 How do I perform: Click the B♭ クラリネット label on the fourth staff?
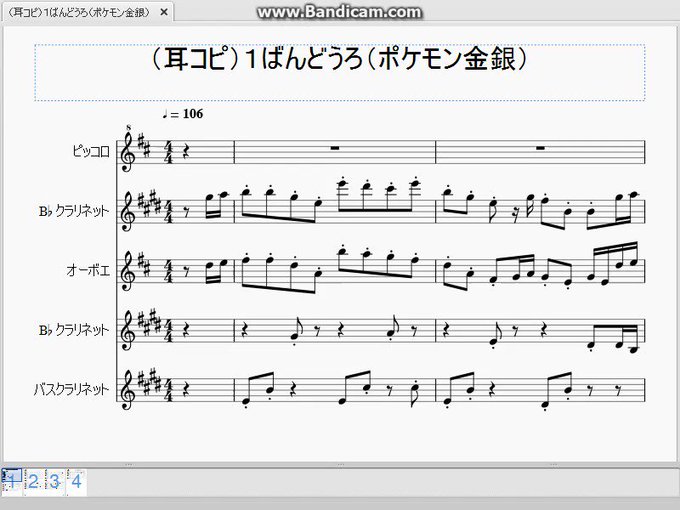73,330
